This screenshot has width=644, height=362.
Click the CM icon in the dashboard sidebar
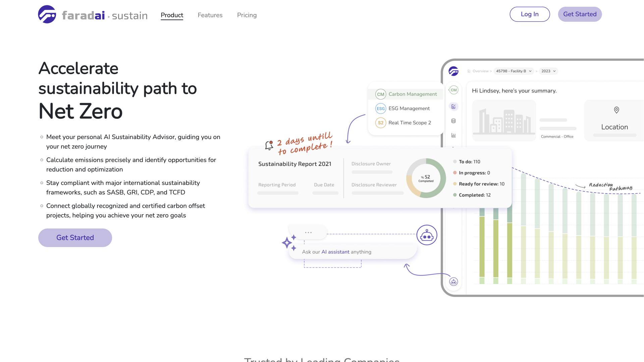click(453, 90)
